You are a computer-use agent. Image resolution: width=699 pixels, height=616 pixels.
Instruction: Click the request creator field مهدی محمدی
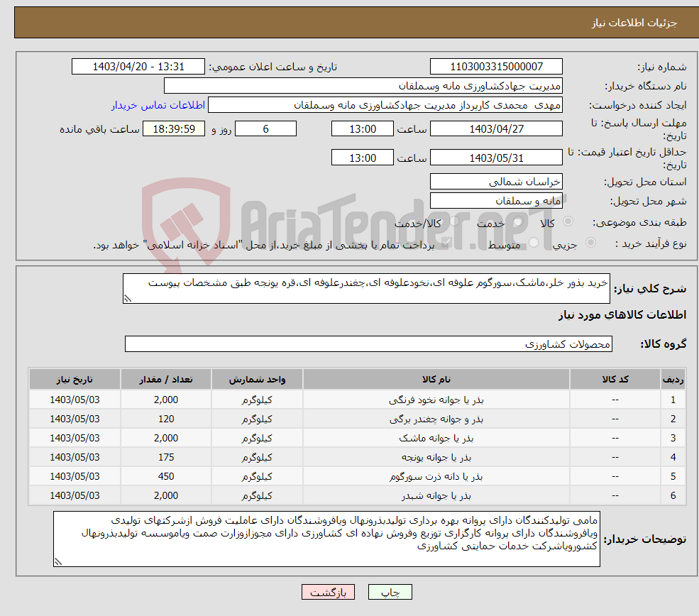point(385,105)
